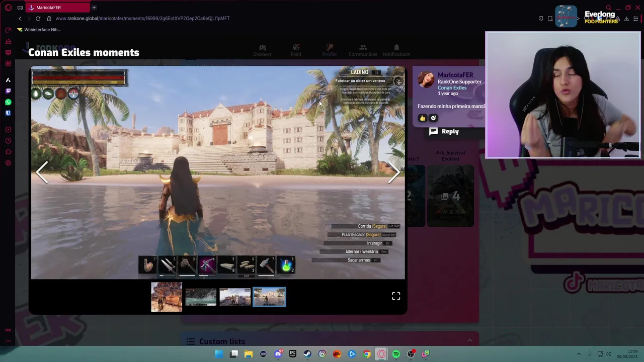The width and height of the screenshot is (644, 362).
Task: Open Discord from the taskbar
Action: [x=278, y=354]
